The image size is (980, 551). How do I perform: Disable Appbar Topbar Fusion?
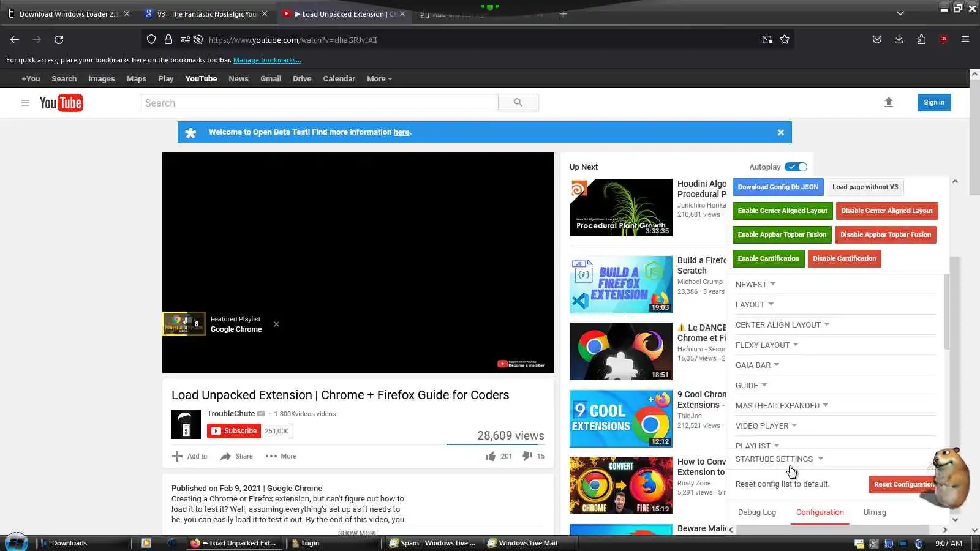click(886, 234)
